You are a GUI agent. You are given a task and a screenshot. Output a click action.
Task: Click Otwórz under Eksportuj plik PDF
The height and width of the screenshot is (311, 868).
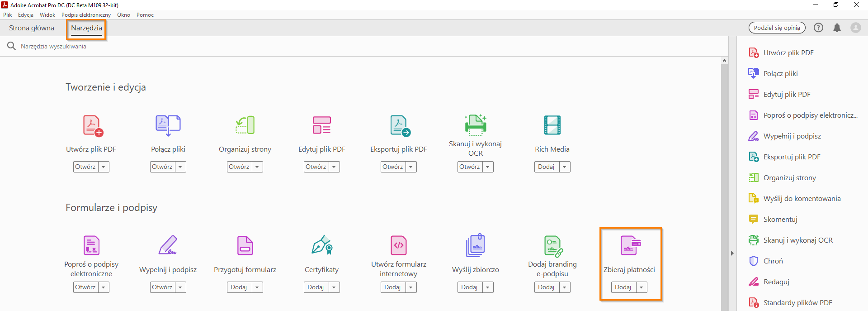(393, 167)
